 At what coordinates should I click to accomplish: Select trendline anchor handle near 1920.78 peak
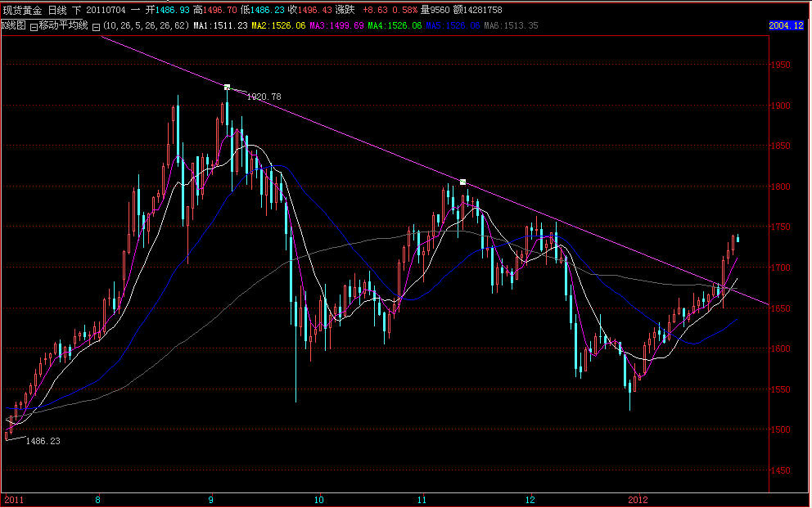[227, 87]
